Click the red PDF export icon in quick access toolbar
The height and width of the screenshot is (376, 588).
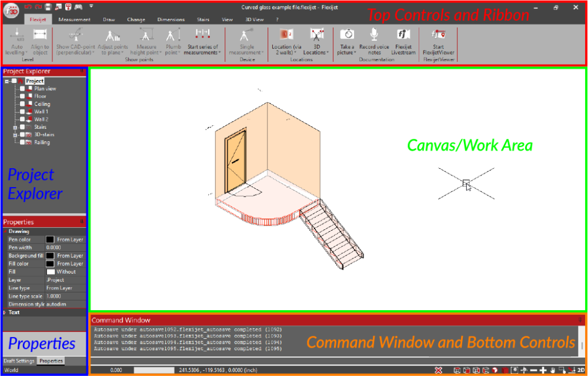68,6
